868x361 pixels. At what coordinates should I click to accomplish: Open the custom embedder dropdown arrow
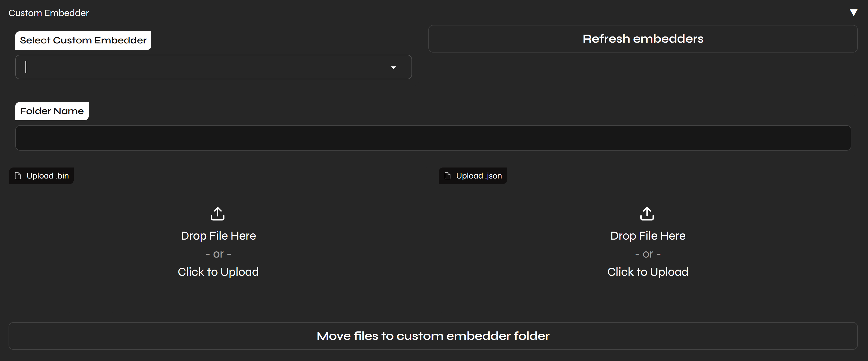[393, 68]
